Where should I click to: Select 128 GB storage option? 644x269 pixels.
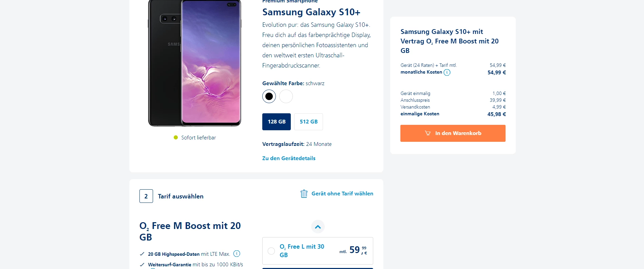[x=277, y=122]
